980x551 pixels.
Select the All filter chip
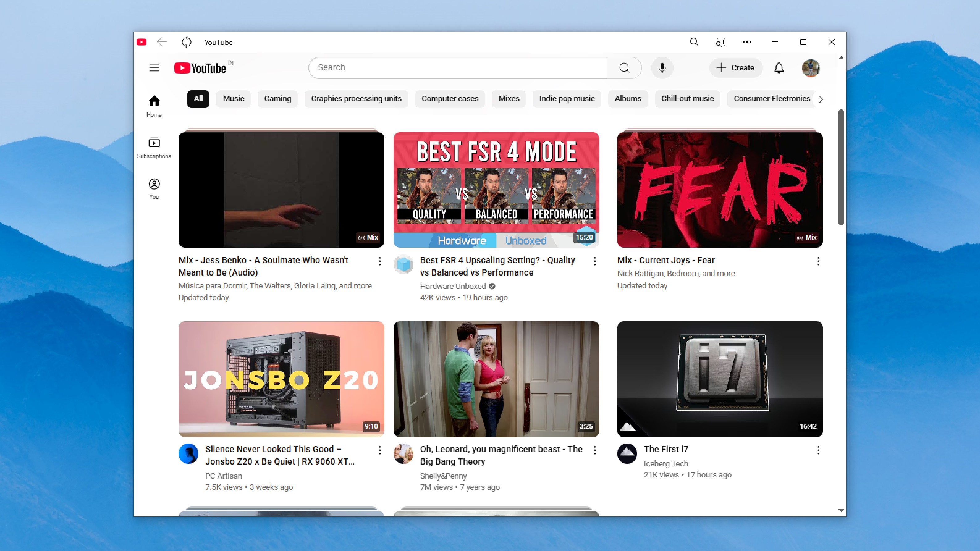tap(198, 99)
